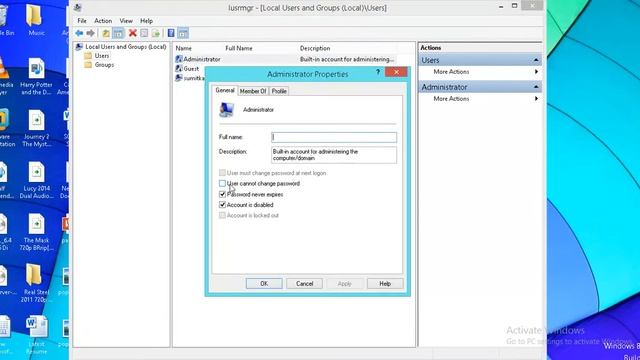Click the Guest user icon in the list
The height and width of the screenshot is (360, 640).
click(x=179, y=69)
